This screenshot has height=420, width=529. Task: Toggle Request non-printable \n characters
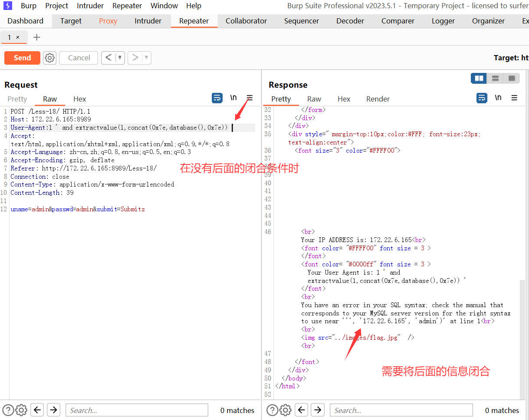coord(233,98)
